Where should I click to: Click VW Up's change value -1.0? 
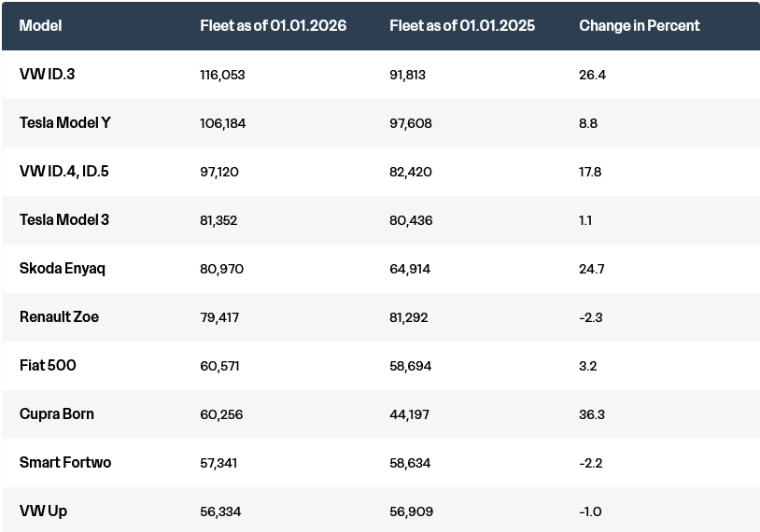[x=590, y=511]
